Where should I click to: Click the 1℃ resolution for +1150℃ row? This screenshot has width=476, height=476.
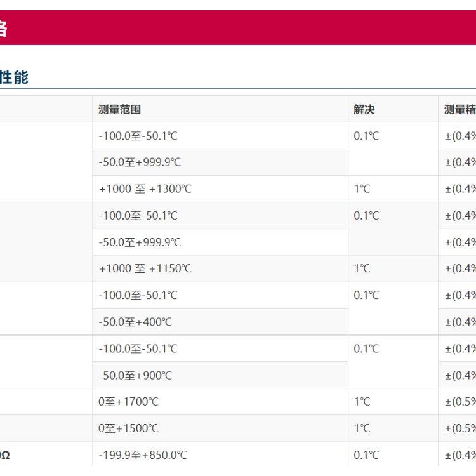[362, 268]
